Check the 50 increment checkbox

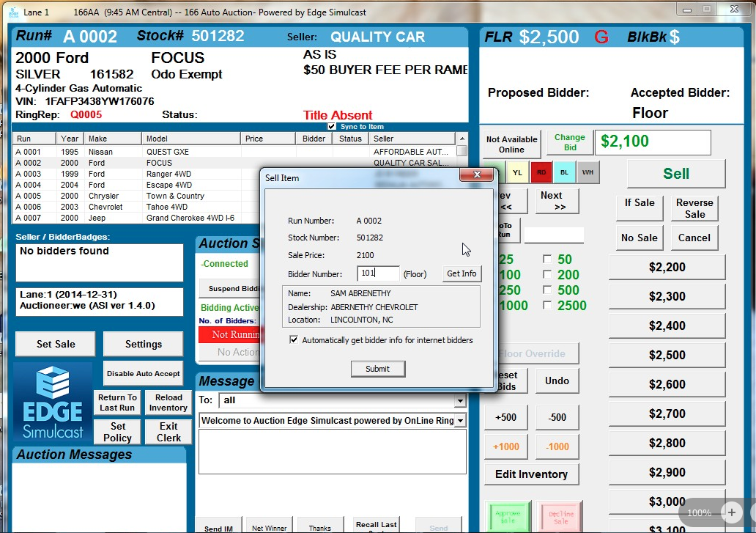[x=547, y=260]
